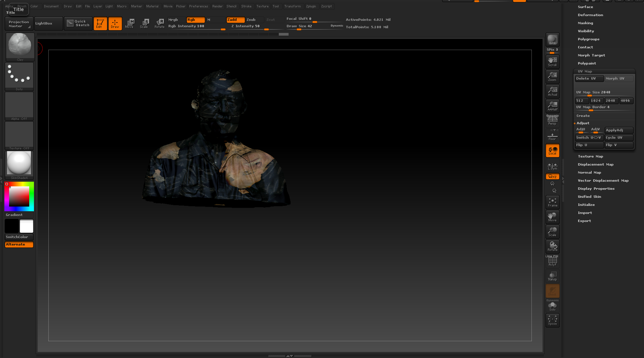Image resolution: width=644 pixels, height=358 pixels.
Task: Enable Zsub mode
Action: click(x=254, y=20)
